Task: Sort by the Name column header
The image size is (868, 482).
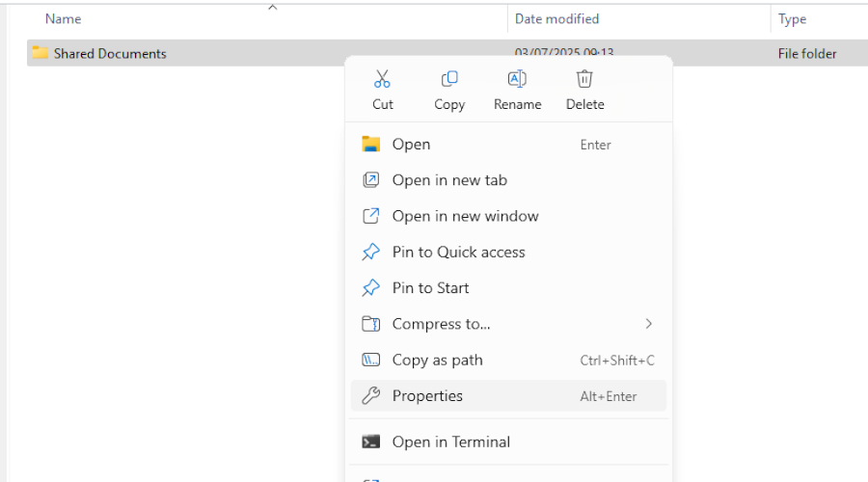Action: click(63, 19)
